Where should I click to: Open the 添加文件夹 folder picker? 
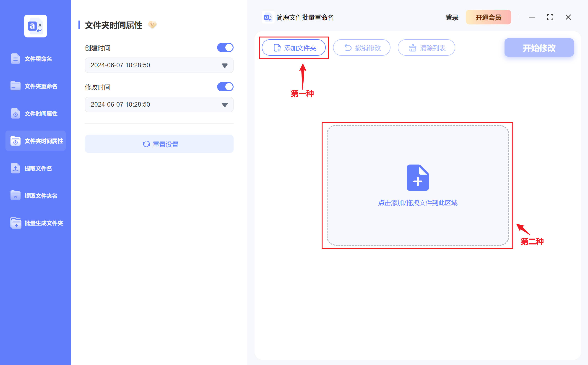[x=294, y=47]
